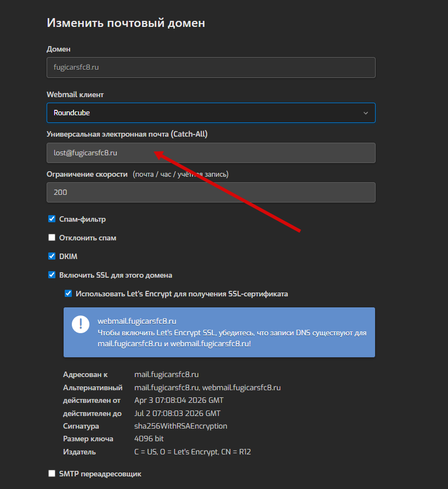Click the rate limit field showing 200
The height and width of the screenshot is (489, 448).
(x=211, y=192)
